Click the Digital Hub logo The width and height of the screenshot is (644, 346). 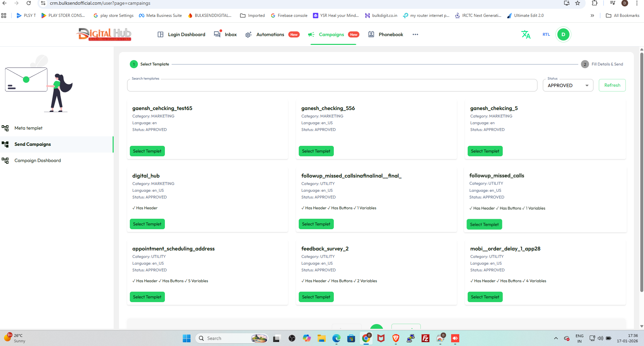tap(105, 34)
